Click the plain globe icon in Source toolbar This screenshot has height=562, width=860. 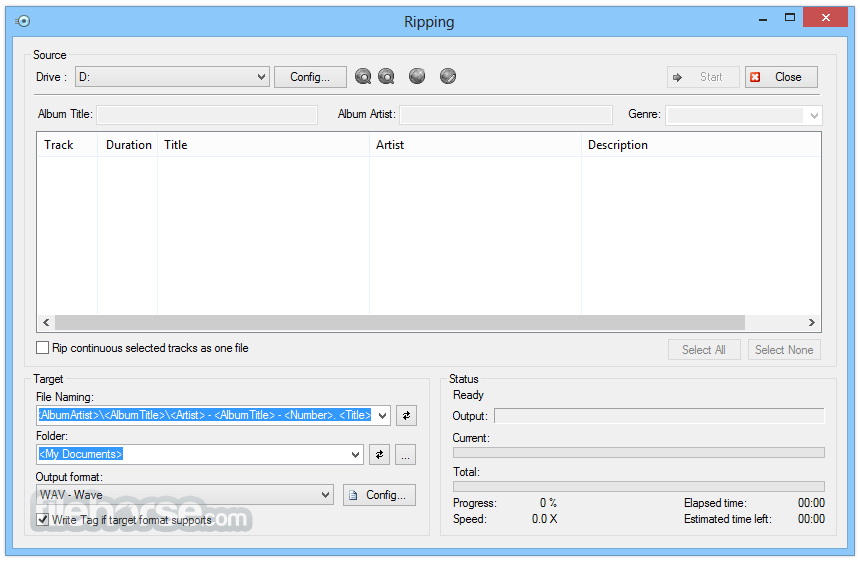[417, 76]
